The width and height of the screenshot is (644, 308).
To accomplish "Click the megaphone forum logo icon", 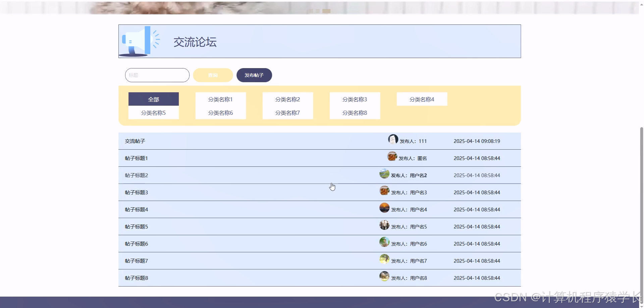I will point(138,41).
